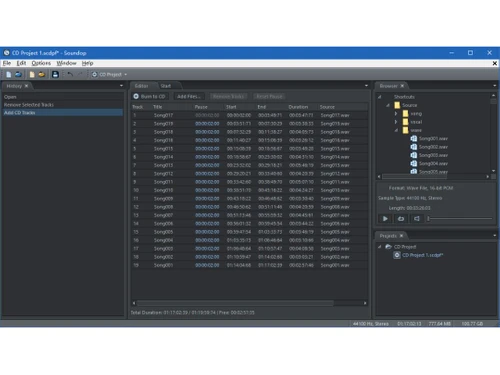Click the Source column header

click(x=343, y=107)
